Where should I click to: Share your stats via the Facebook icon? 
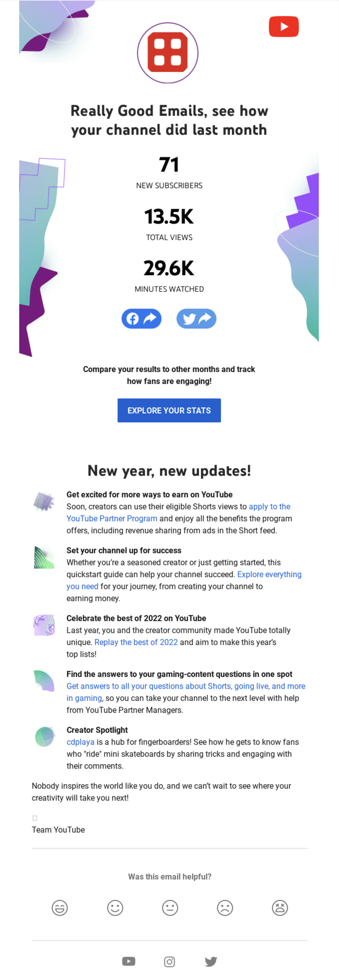pyautogui.click(x=141, y=318)
